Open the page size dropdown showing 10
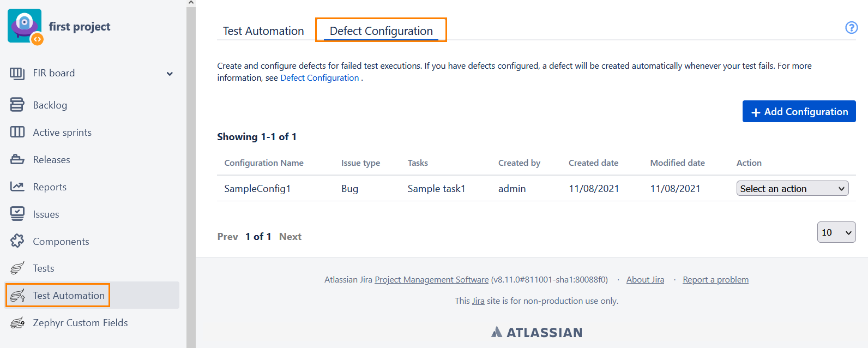Image resolution: width=868 pixels, height=348 pixels. pyautogui.click(x=836, y=232)
